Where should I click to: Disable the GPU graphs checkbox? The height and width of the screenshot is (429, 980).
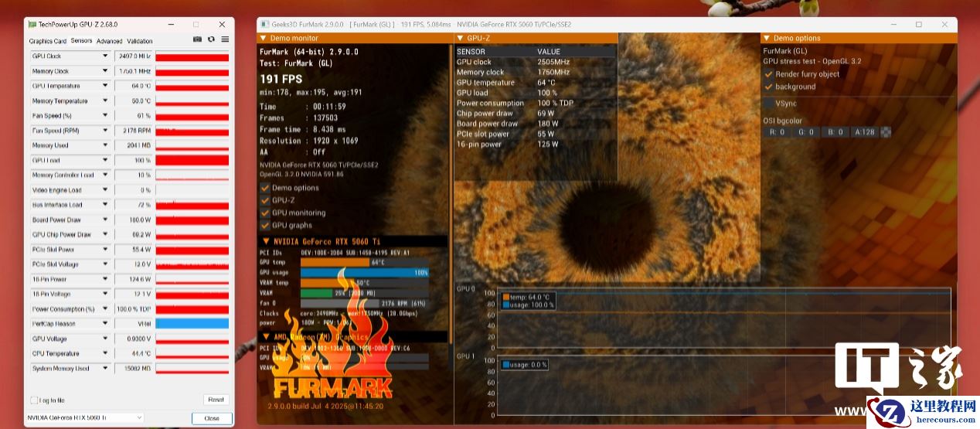(x=265, y=225)
